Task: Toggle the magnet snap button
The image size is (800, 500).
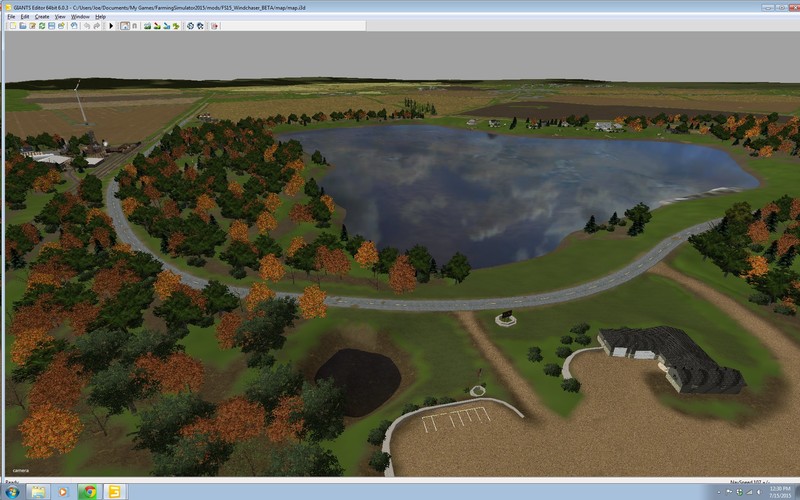Action: click(135, 26)
